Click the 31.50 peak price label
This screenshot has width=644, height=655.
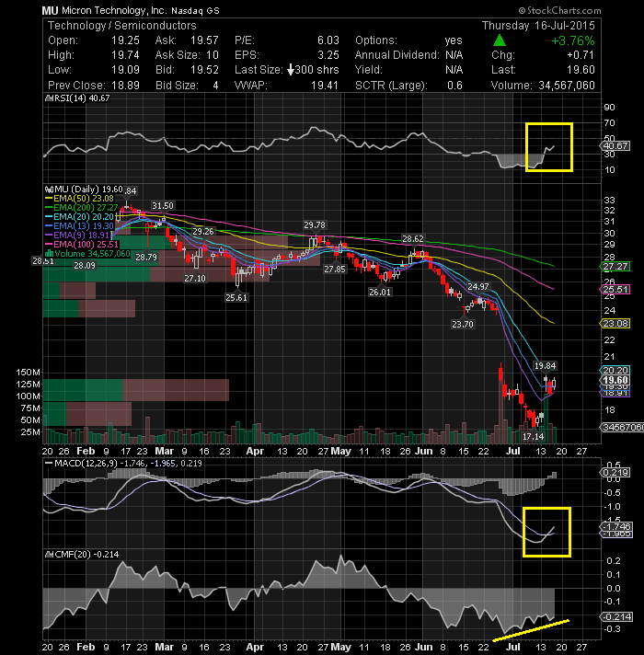click(x=163, y=206)
